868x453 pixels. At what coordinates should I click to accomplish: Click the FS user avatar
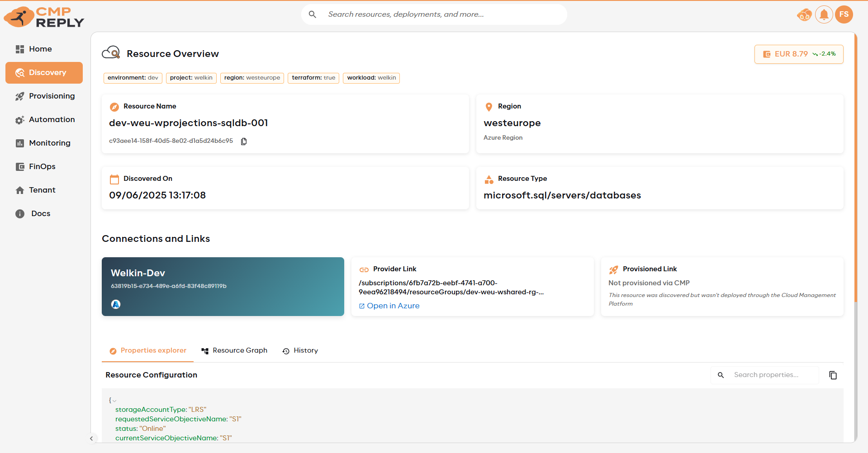click(844, 14)
